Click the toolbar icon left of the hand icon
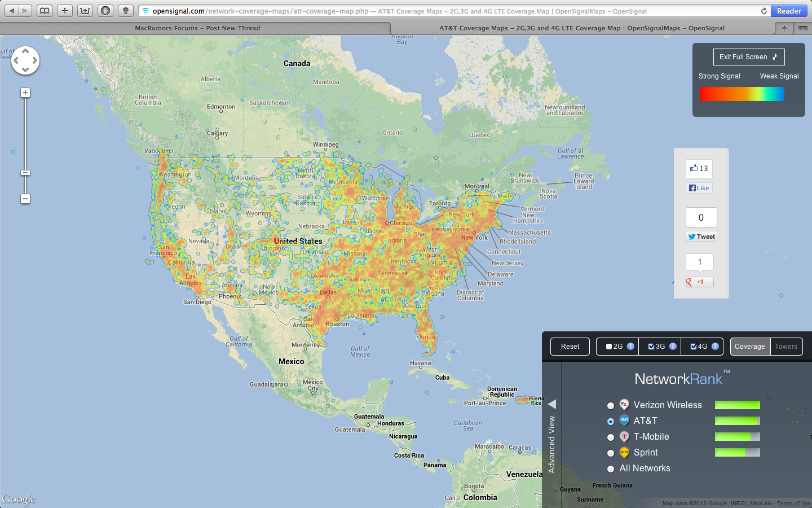 click(x=85, y=11)
